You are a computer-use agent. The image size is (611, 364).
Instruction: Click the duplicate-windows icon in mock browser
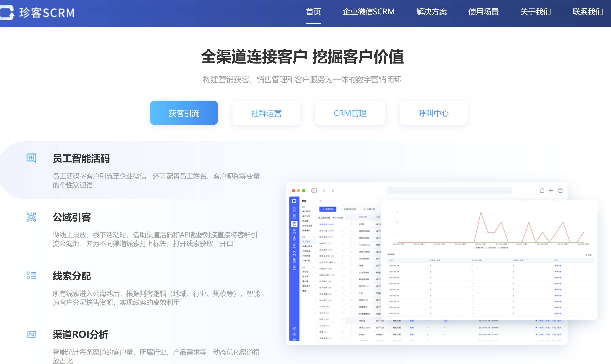coord(560,190)
